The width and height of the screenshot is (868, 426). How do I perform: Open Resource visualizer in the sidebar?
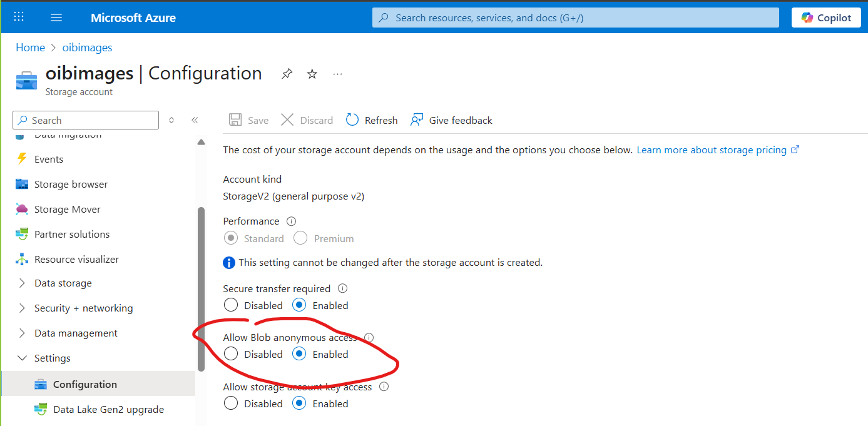pos(23,259)
